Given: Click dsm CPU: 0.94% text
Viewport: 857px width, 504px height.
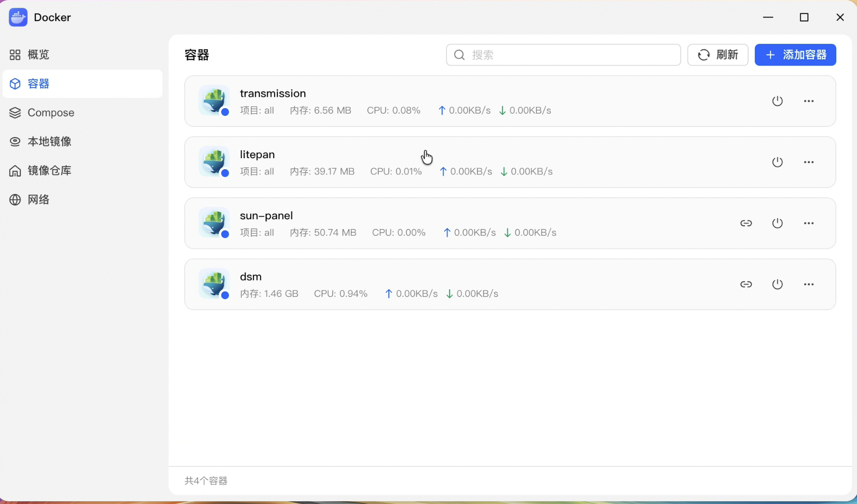Looking at the screenshot, I should tap(341, 294).
